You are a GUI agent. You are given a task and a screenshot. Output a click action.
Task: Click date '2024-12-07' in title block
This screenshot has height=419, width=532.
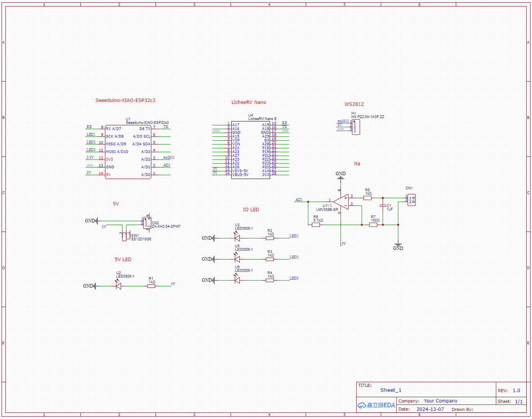[x=430, y=409]
